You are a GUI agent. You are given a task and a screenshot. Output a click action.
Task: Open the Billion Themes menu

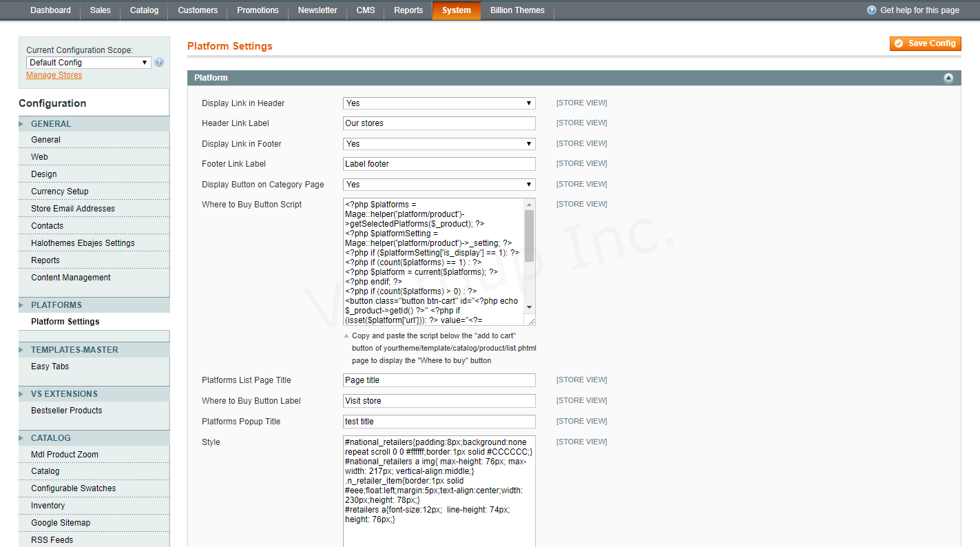click(x=517, y=10)
